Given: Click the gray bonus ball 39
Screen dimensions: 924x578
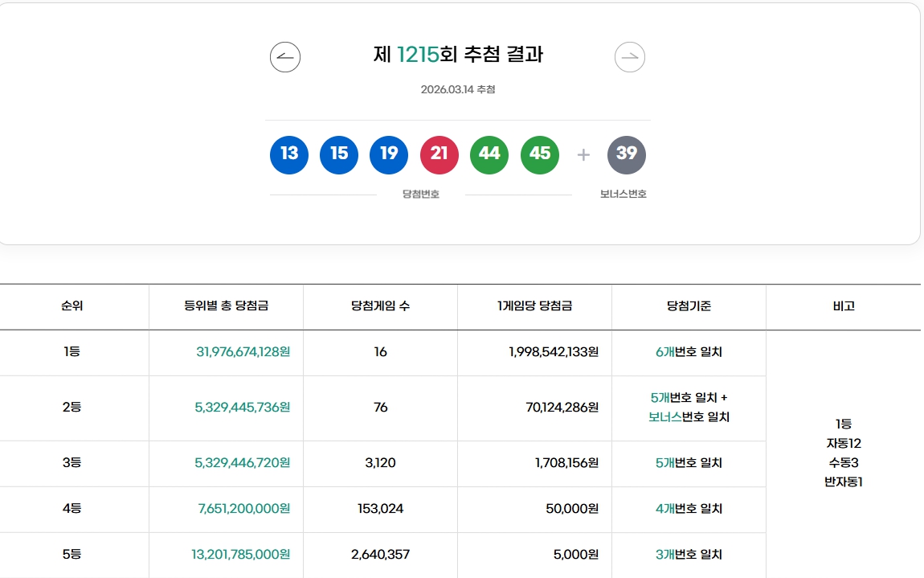Looking at the screenshot, I should 626,154.
